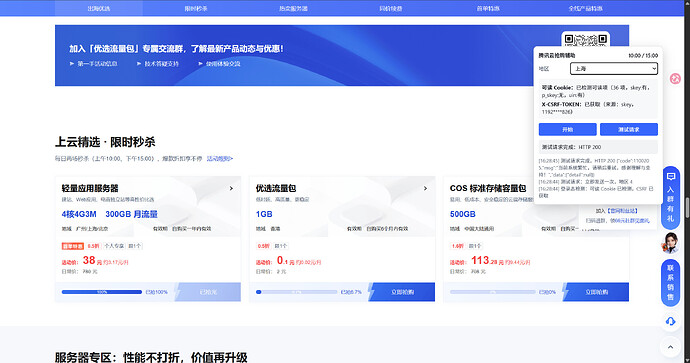
Task: Open the 全线产品特惠 tab
Action: coord(585,8)
